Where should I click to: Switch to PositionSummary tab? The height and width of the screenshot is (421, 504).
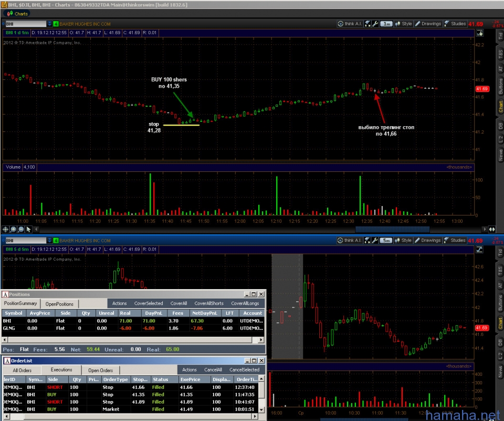pos(20,303)
